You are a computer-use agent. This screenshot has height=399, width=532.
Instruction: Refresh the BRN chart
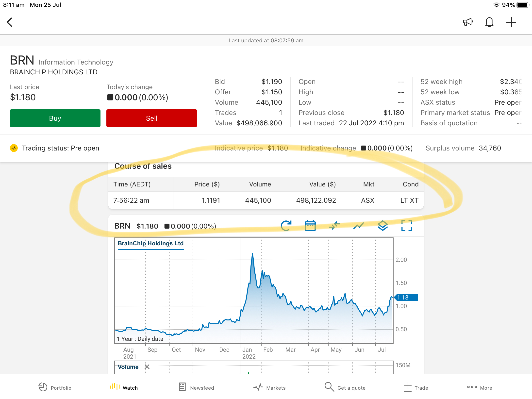tap(286, 226)
